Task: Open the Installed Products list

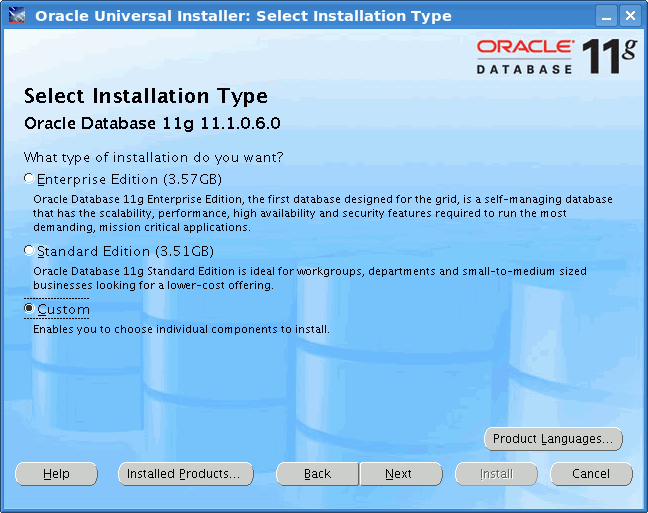Action: (186, 474)
